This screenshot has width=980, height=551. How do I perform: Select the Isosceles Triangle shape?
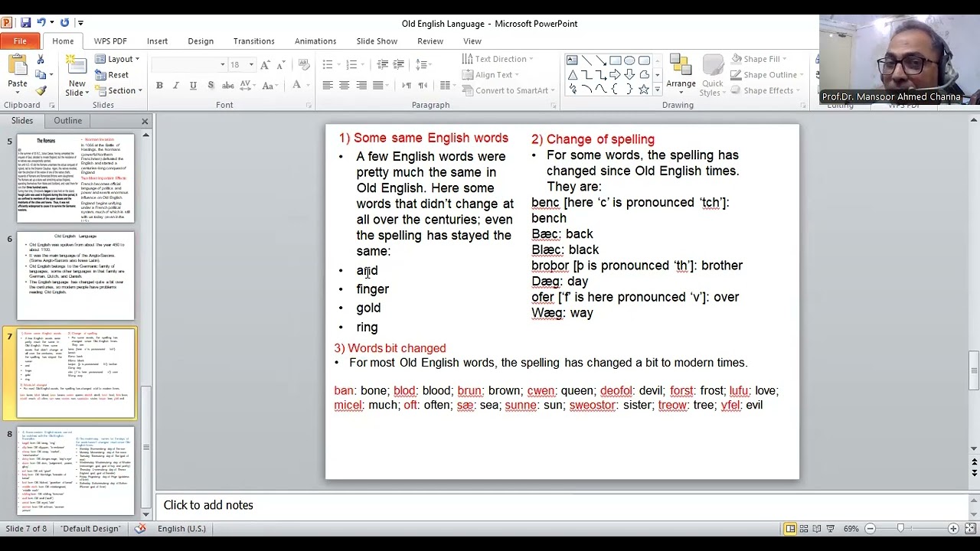(572, 75)
